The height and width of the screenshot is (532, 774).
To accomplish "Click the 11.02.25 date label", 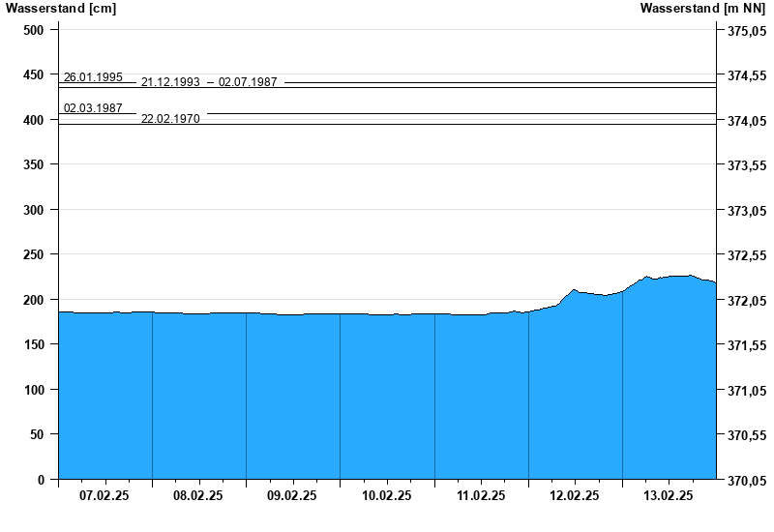I will click(x=481, y=495).
